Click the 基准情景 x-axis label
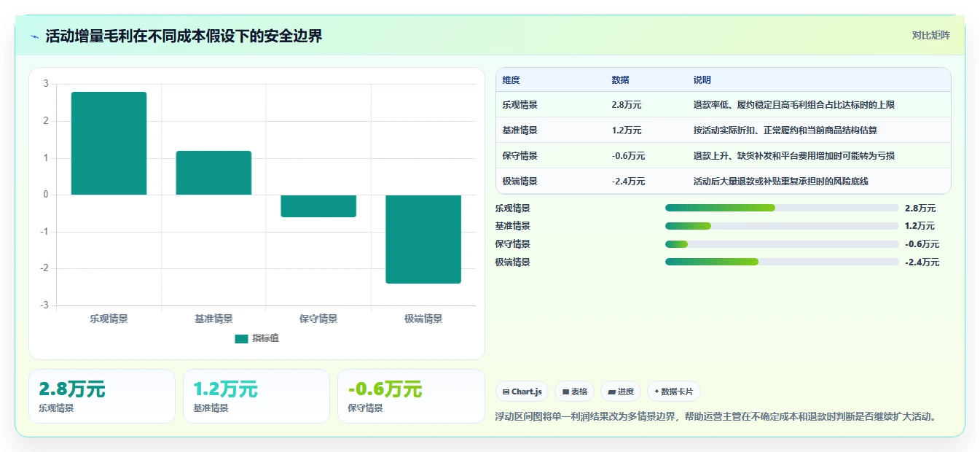This screenshot has width=980, height=452. pyautogui.click(x=213, y=319)
